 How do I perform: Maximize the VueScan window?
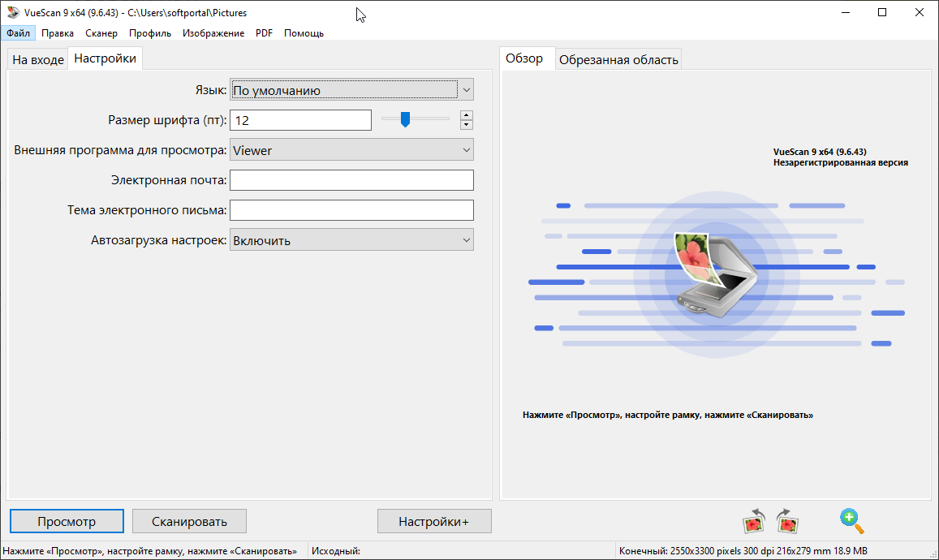click(882, 12)
